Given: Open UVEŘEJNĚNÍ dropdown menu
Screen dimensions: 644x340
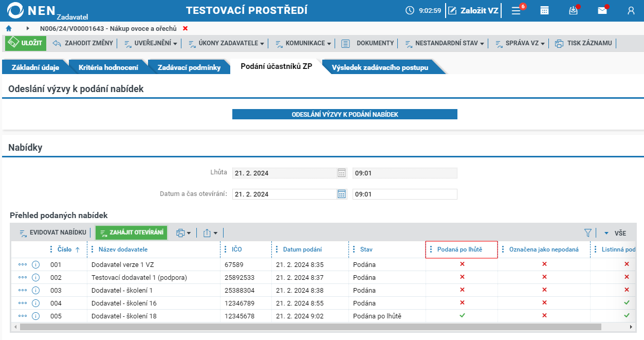Looking at the screenshot, I should (x=151, y=43).
